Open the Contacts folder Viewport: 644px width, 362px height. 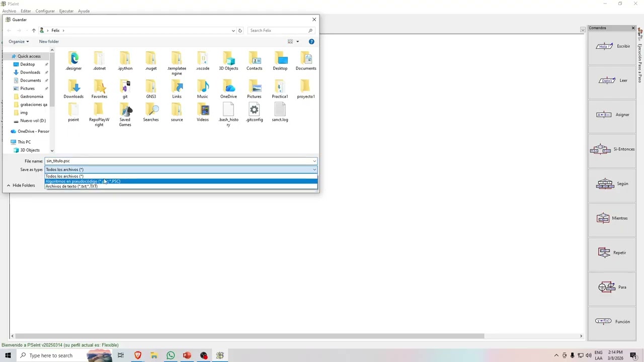[254, 61]
